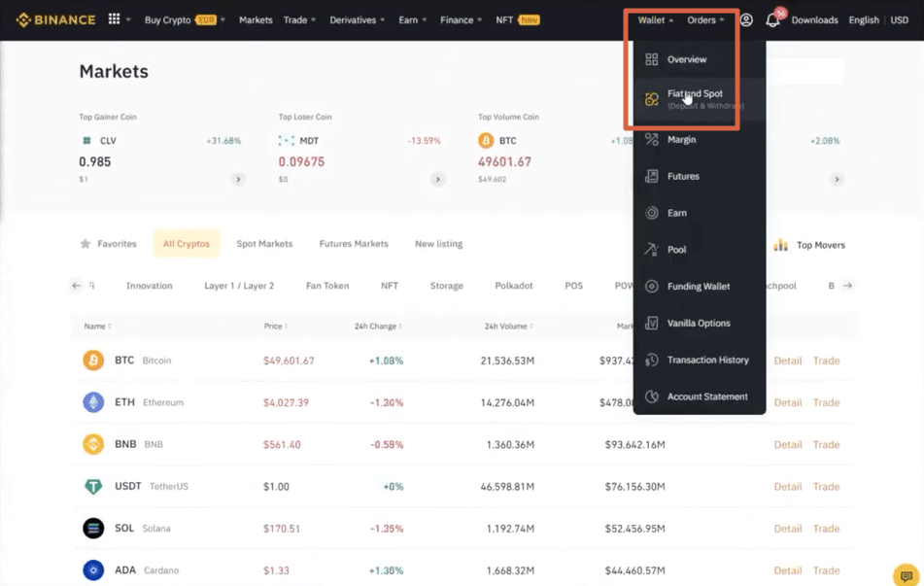Viewport: 924px width, 586px height.
Task: Click the Pool pickaxe icon
Action: pos(651,250)
